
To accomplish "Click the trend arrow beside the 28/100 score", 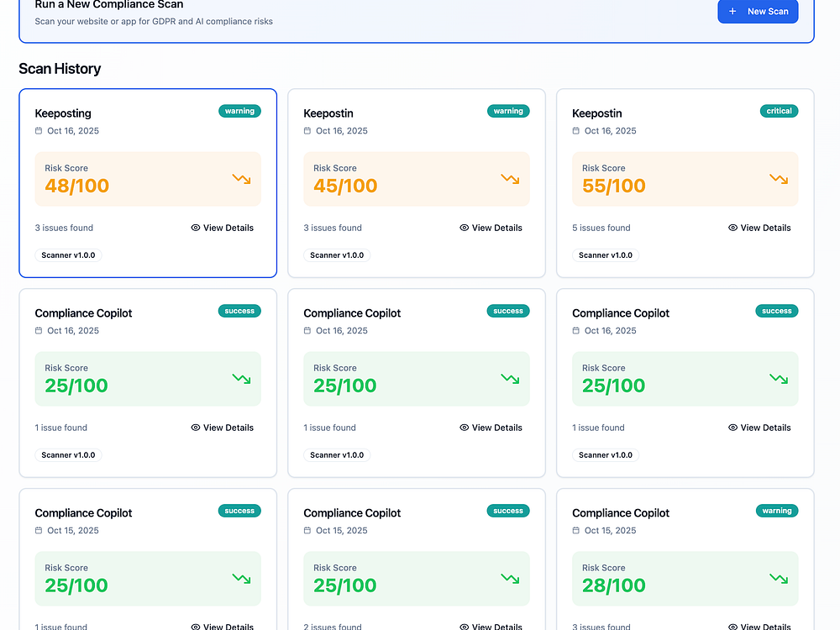I will click(x=779, y=579).
